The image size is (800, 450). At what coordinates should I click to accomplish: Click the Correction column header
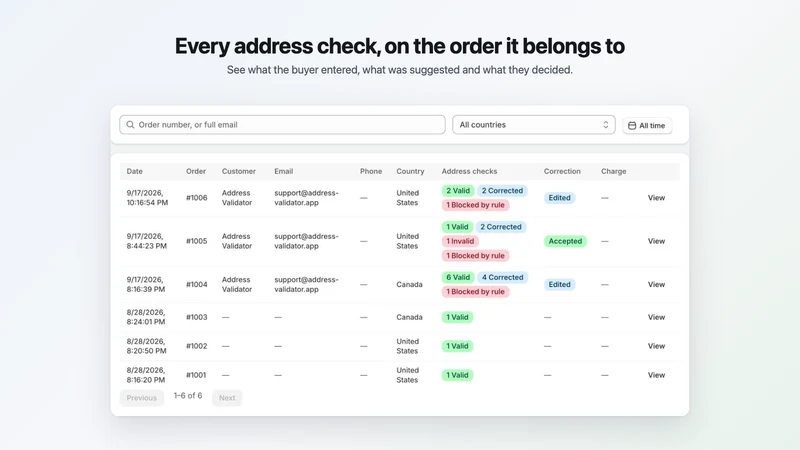pos(562,171)
